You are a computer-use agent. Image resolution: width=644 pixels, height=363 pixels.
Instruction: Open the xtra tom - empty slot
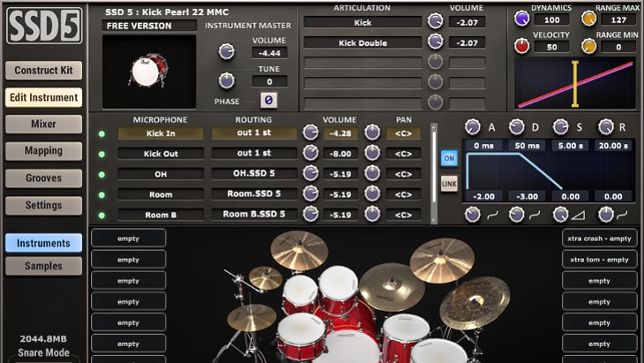tap(599, 260)
